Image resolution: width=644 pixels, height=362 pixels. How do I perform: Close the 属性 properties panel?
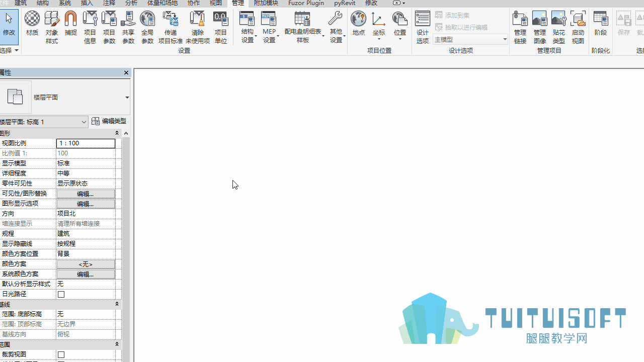(x=126, y=73)
